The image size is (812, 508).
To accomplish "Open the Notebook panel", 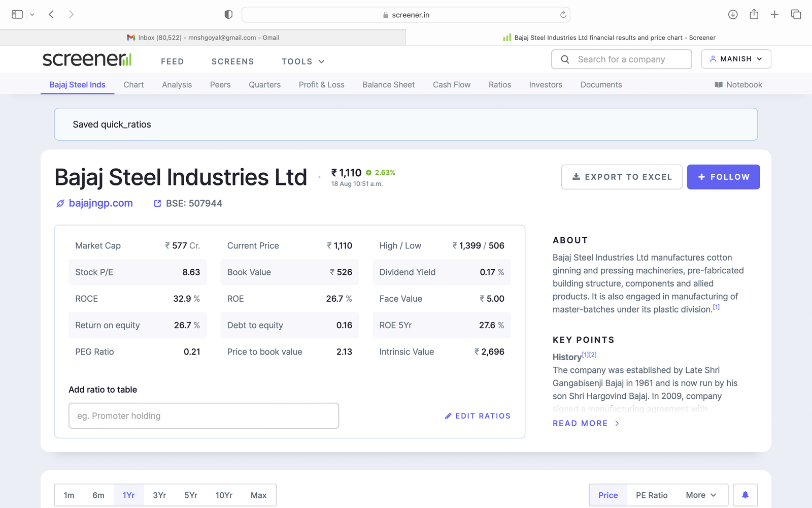I will [x=738, y=85].
